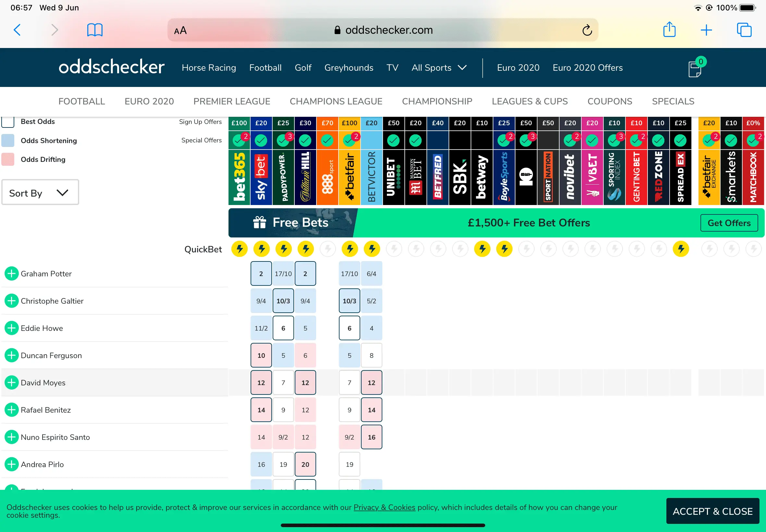Click plus icon next to David Moyes

point(11,383)
